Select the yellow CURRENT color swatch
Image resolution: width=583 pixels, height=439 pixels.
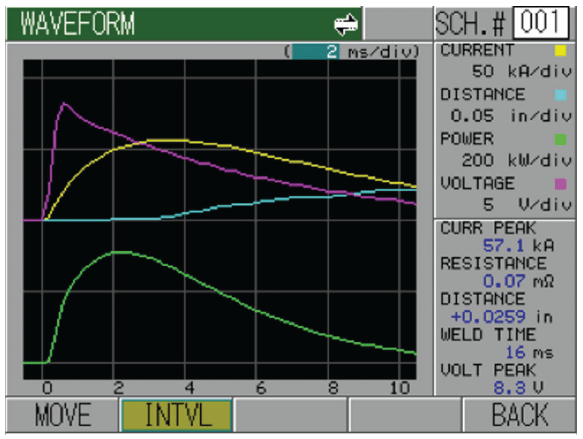pyautogui.click(x=560, y=51)
